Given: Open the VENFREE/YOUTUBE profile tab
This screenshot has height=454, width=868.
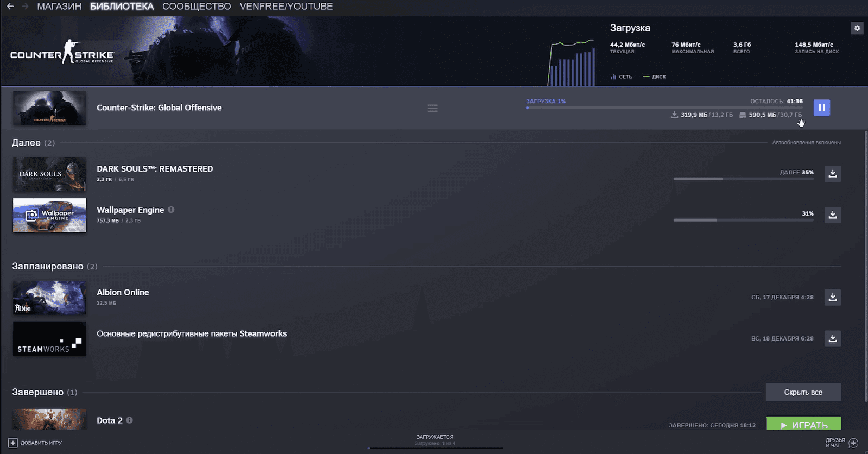Looking at the screenshot, I should pyautogui.click(x=286, y=7).
